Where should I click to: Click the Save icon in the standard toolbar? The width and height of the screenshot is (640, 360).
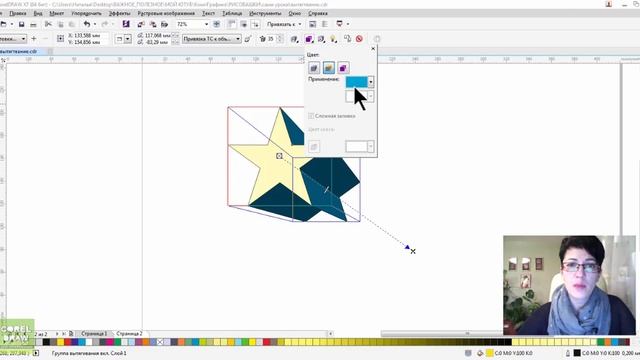click(22, 24)
